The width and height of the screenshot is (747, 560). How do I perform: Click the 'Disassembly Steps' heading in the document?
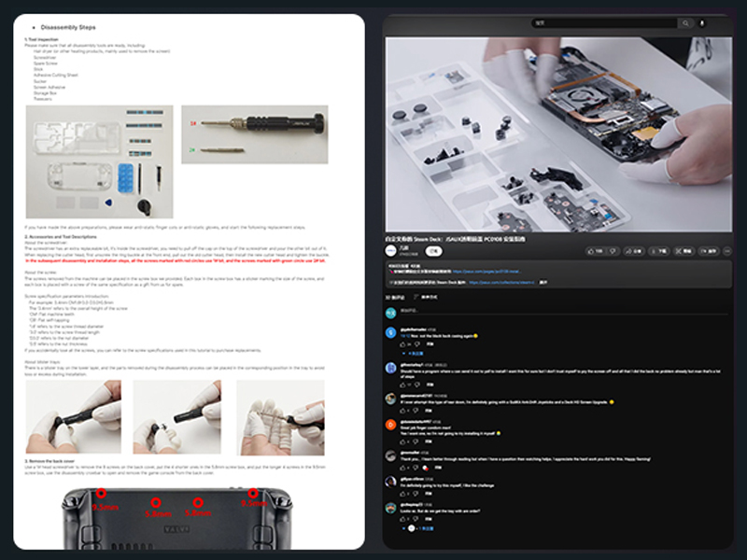coord(68,28)
